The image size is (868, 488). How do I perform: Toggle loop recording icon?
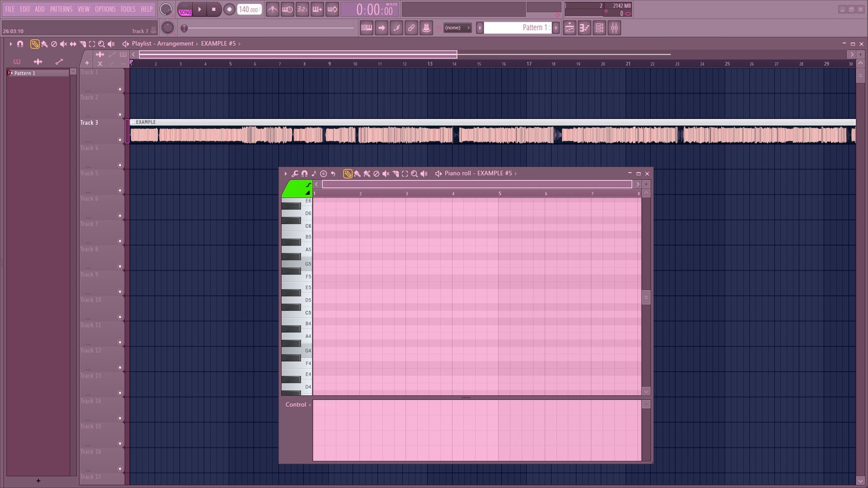(332, 9)
